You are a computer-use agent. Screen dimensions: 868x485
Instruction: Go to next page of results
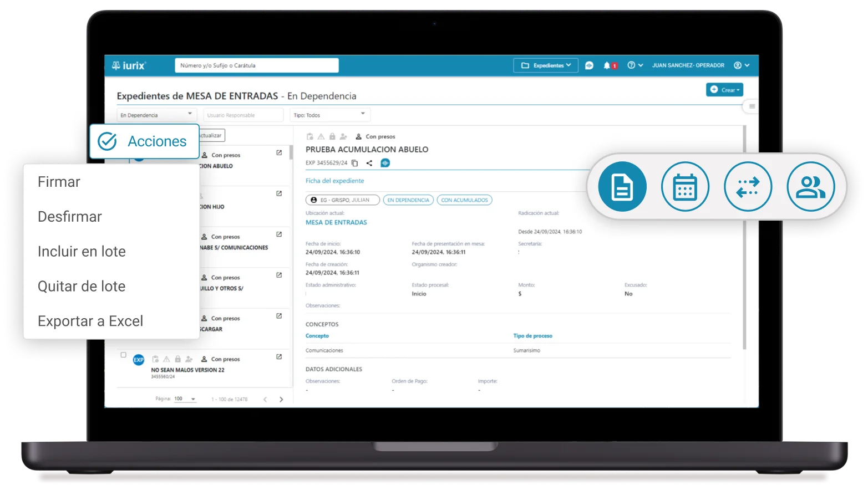coord(281,399)
